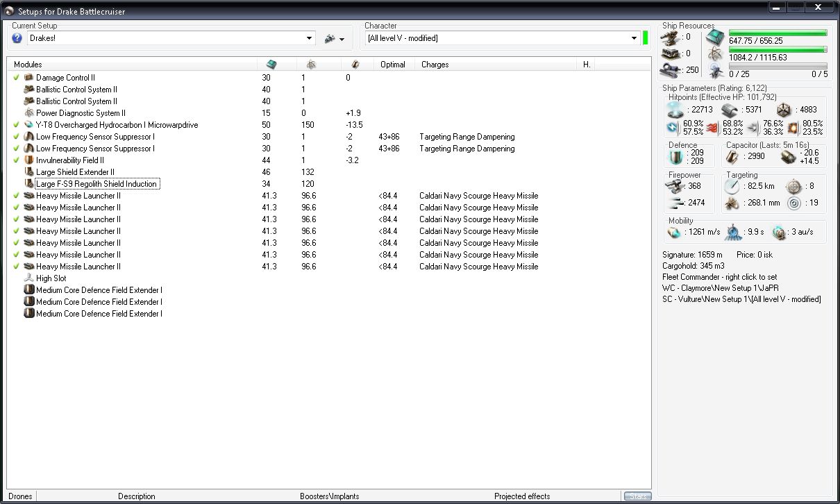Toggle first Heavy Missile Launcher II checkmark

point(17,196)
